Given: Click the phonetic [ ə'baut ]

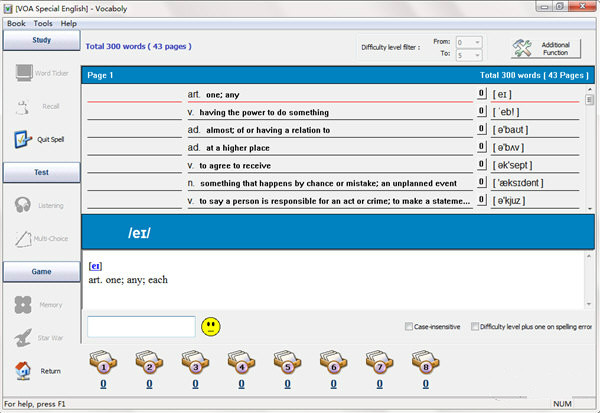Looking at the screenshot, I should (x=510, y=130).
